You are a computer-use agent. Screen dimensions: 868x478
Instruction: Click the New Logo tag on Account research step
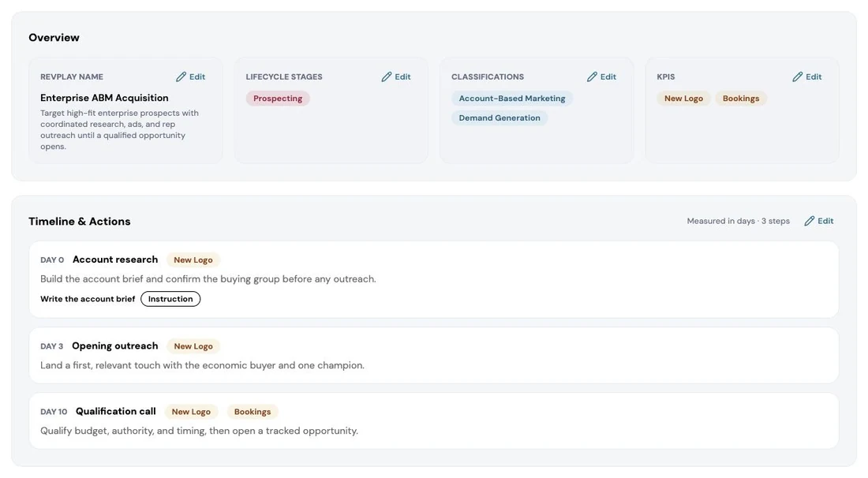pos(193,260)
